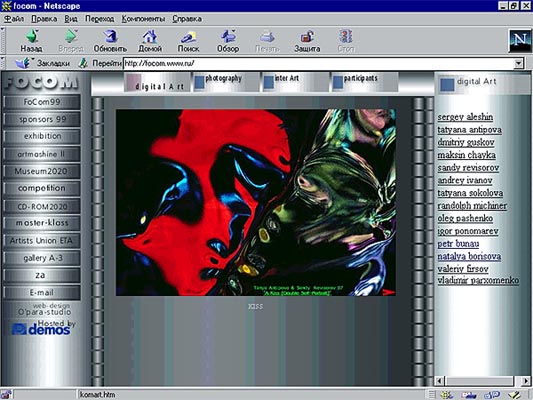This screenshot has width=533, height=400.
Task: Switch to the participants tab
Action: 365,82
